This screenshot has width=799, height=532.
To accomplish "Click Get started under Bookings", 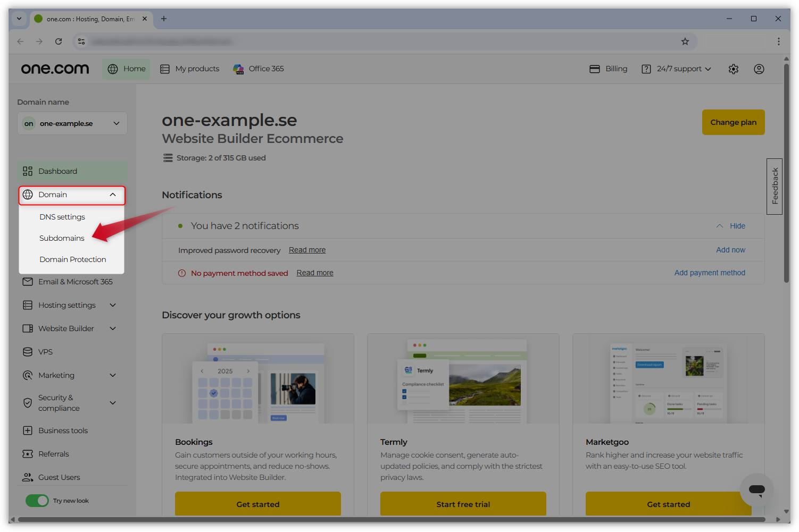I will [x=258, y=504].
